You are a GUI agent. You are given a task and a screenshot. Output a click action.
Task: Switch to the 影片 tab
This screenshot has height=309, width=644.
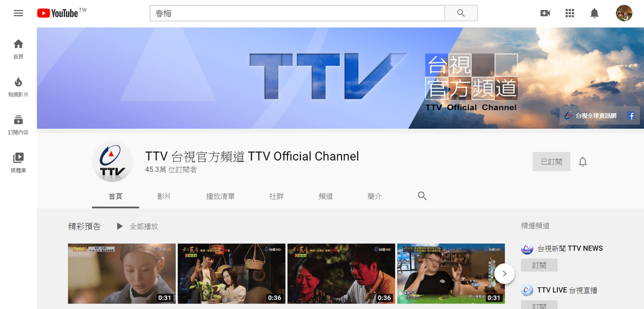164,196
